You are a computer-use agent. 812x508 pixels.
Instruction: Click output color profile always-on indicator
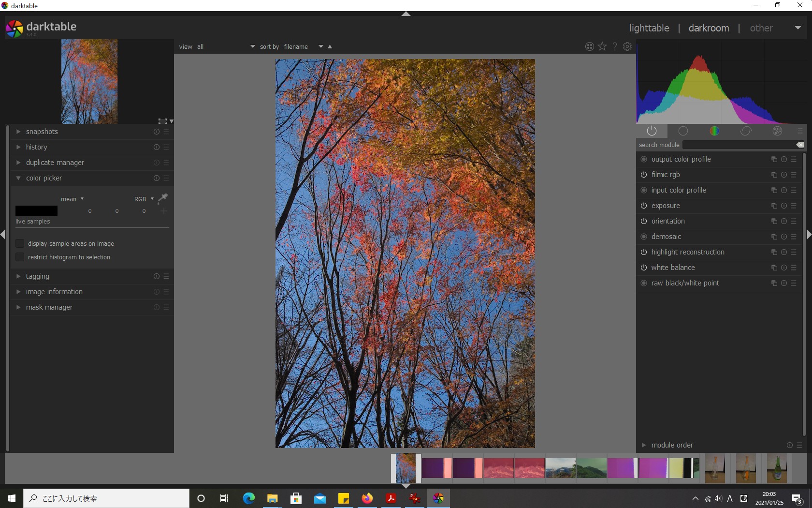tap(644, 159)
